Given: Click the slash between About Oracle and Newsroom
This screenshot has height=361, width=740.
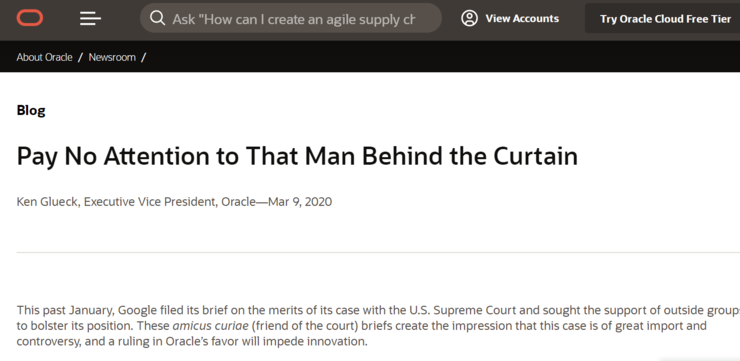Looking at the screenshot, I should [80, 57].
